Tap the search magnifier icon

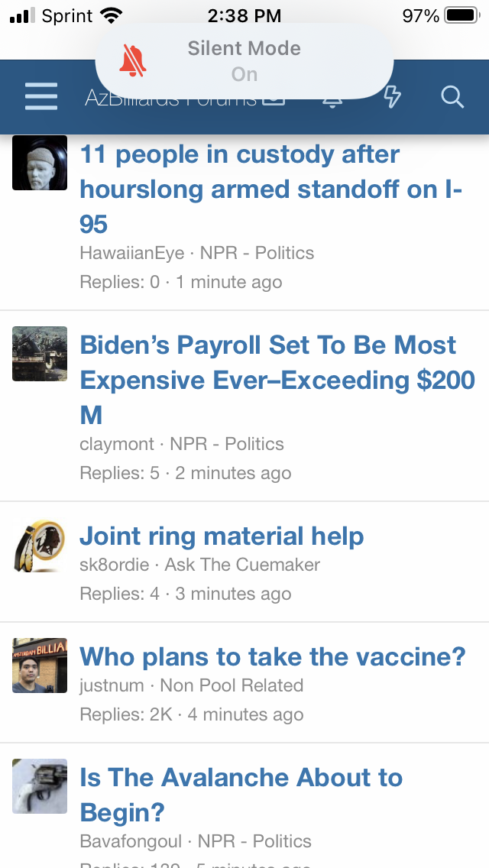point(452,97)
